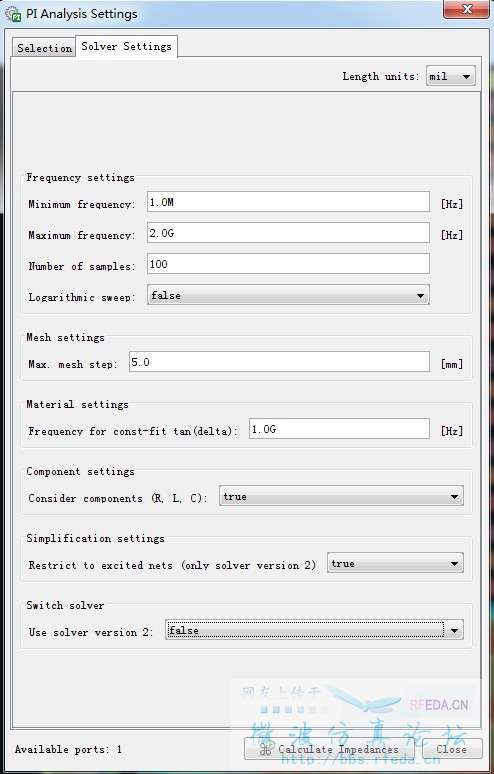Click the Use solver version 2 false value
The height and width of the screenshot is (774, 494).
pos(184,630)
